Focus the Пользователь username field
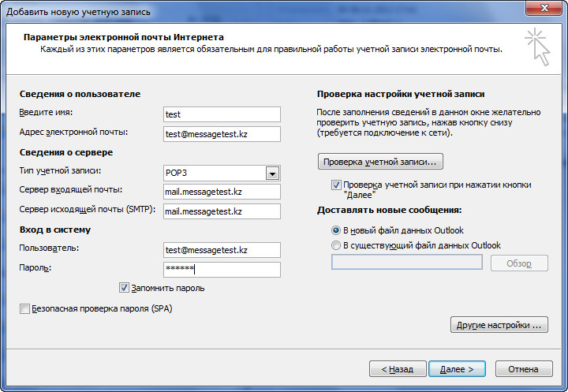568x392 pixels. [222, 250]
